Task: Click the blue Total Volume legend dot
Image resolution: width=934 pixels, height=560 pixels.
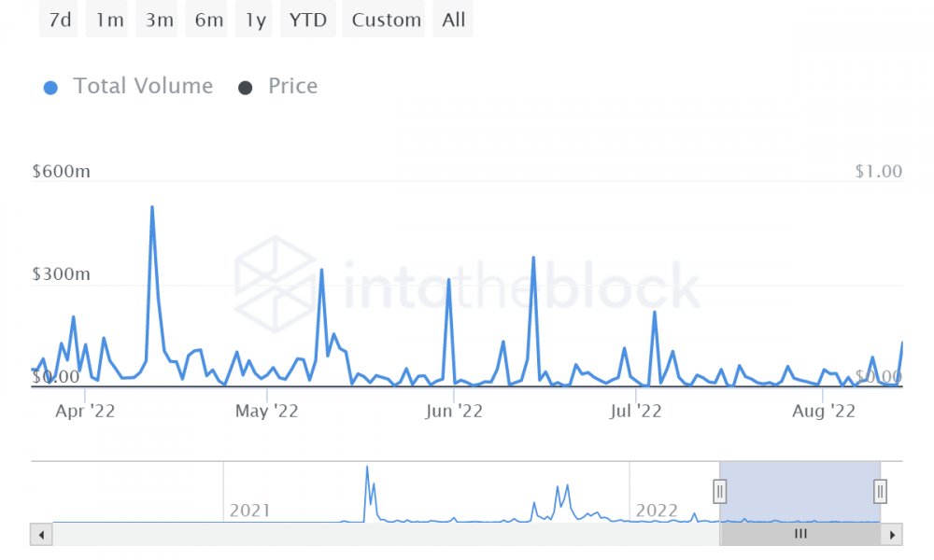Action: 50,88
